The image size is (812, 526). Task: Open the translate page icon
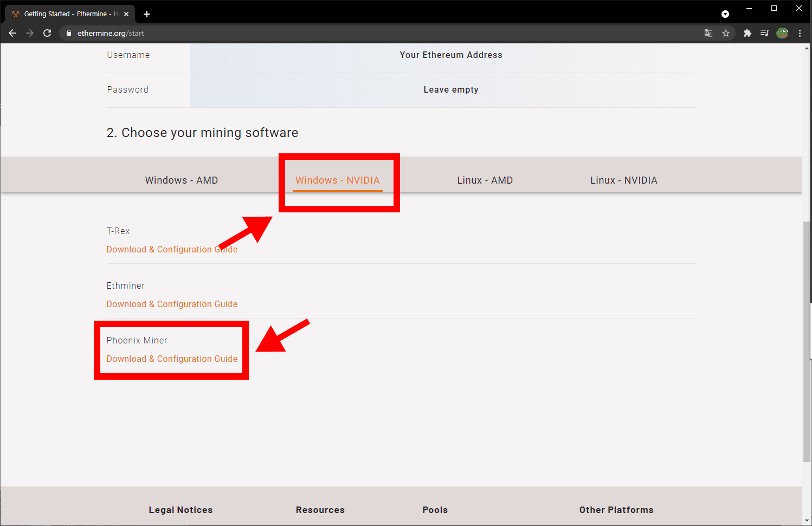tap(708, 33)
